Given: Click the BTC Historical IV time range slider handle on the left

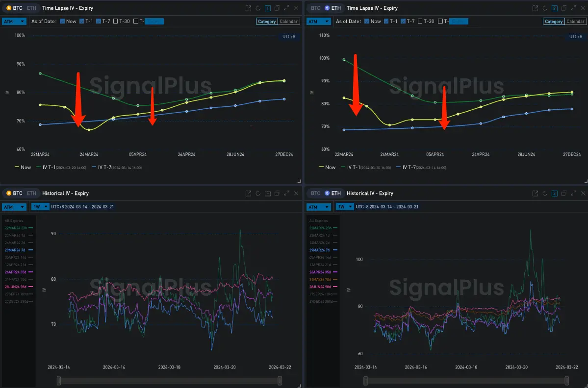Looking at the screenshot, I should pos(59,381).
